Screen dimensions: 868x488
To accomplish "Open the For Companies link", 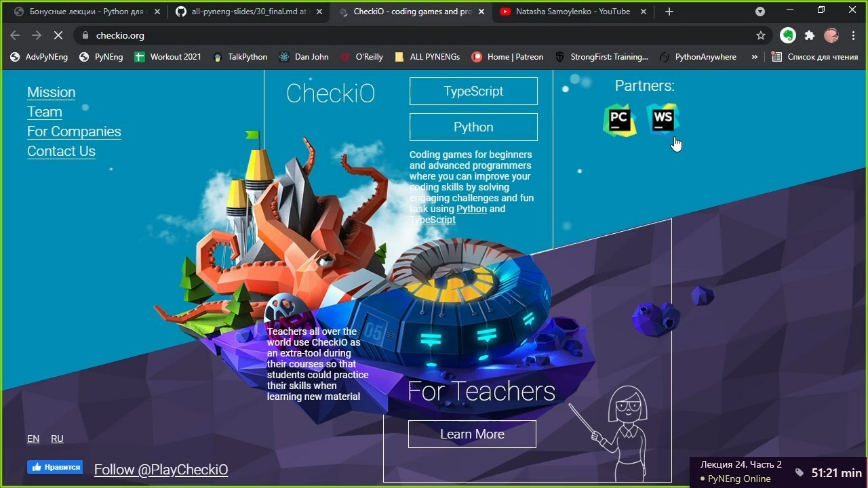I will click(x=74, y=131).
